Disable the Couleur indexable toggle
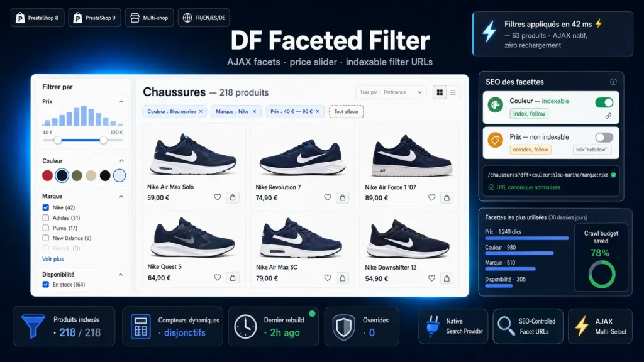The image size is (644, 362). 604,102
